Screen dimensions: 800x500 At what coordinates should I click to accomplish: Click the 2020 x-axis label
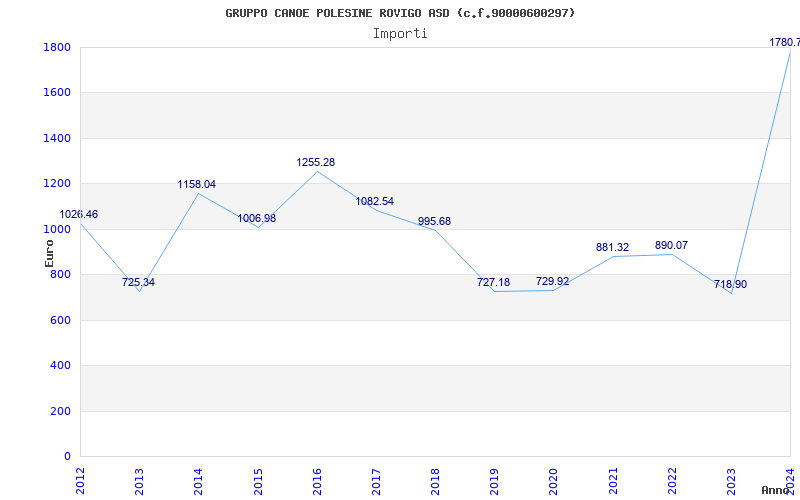point(554,482)
